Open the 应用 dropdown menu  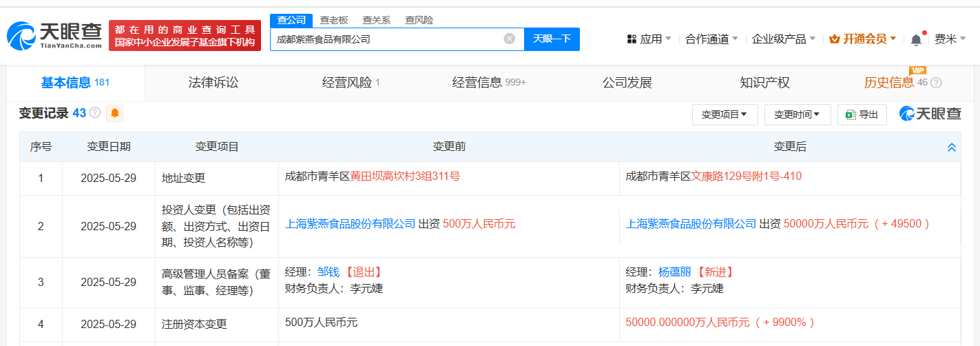click(x=649, y=39)
